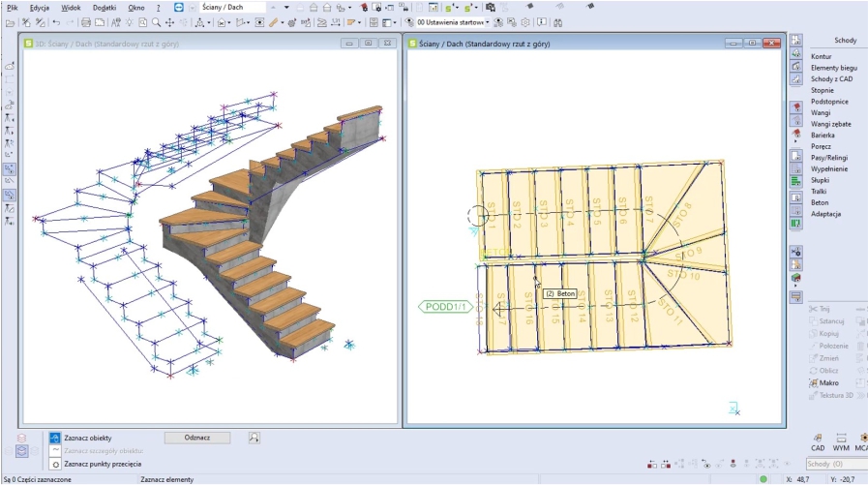Image resolution: width=868 pixels, height=485 pixels.
Task: Select the WYM dimensioning icon
Action: 839,438
